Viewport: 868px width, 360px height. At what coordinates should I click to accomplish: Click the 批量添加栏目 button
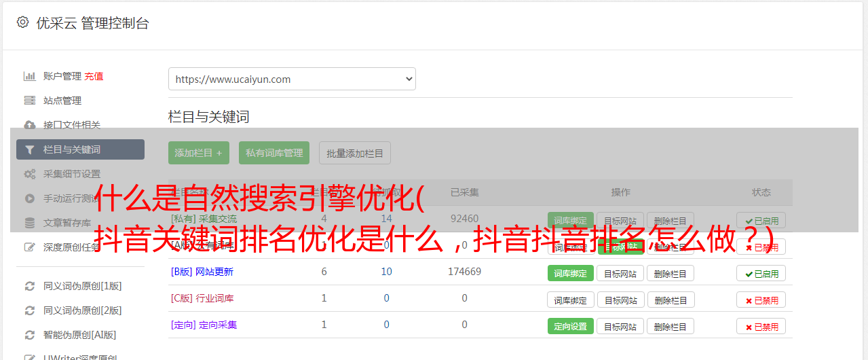pos(355,153)
